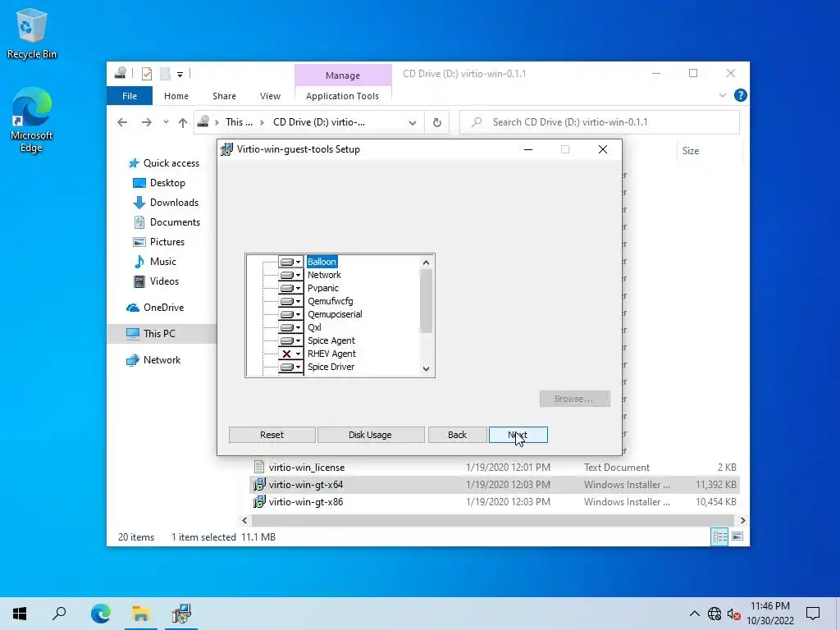Switch to details view layout icon
The width and height of the screenshot is (840, 630).
[x=719, y=536]
